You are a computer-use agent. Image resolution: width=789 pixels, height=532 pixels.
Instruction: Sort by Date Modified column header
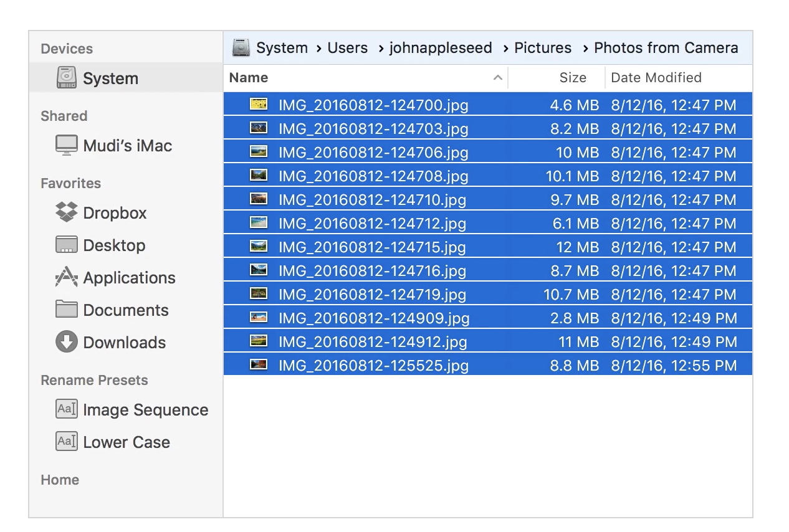[x=656, y=78]
